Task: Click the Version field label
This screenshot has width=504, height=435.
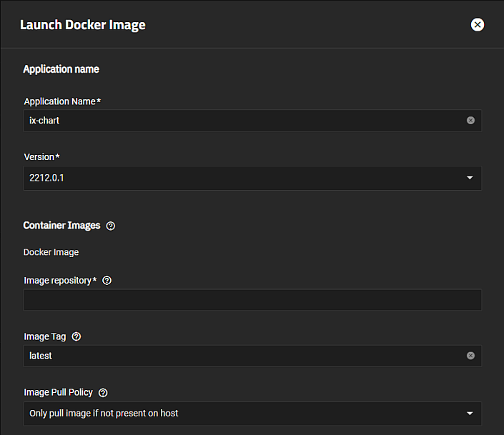Action: [41, 157]
